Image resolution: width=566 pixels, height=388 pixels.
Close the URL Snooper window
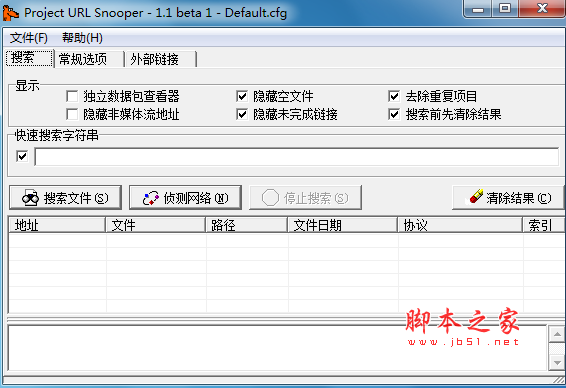pyautogui.click(x=541, y=9)
